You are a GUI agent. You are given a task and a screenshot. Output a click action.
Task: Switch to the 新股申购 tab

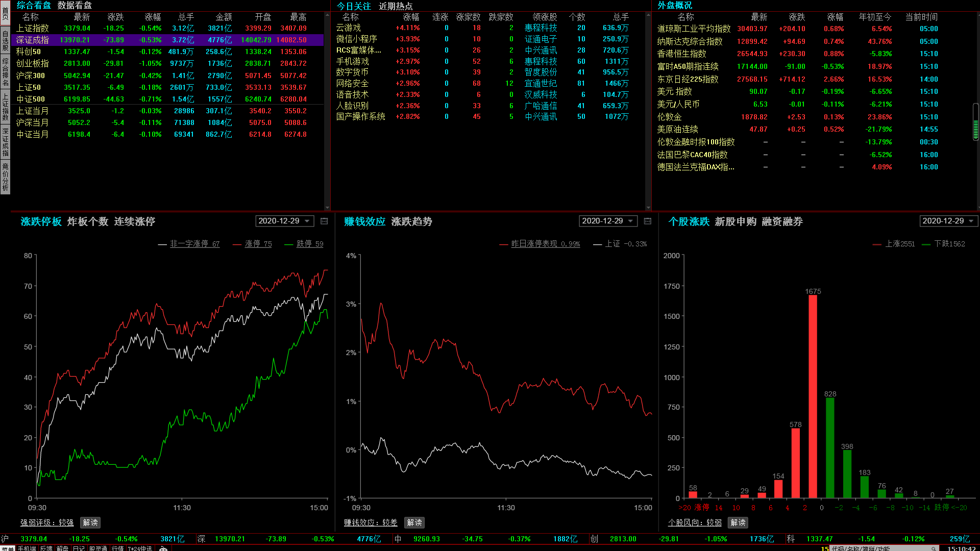point(736,221)
